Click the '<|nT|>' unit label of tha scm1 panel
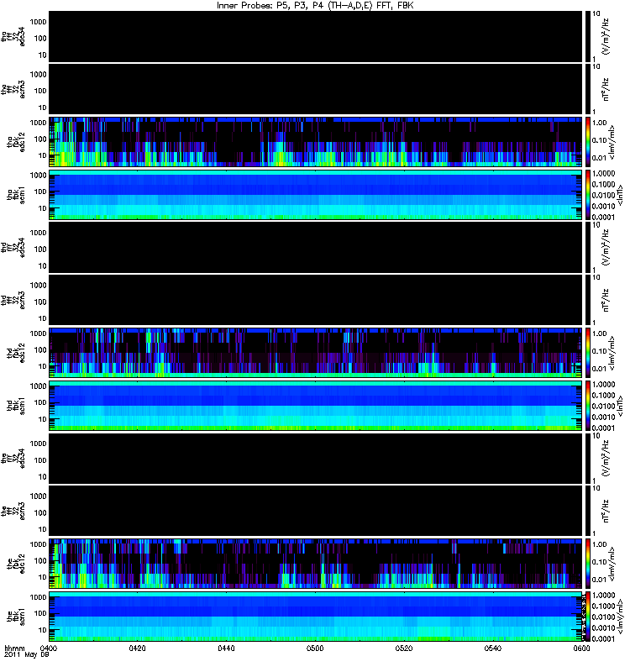Viewport: 630px width, 672px height. pyautogui.click(x=619, y=195)
